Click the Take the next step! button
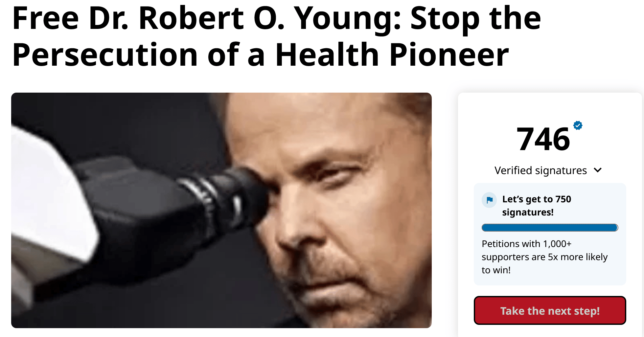Screen dimensions: 644x337 click(x=550, y=310)
